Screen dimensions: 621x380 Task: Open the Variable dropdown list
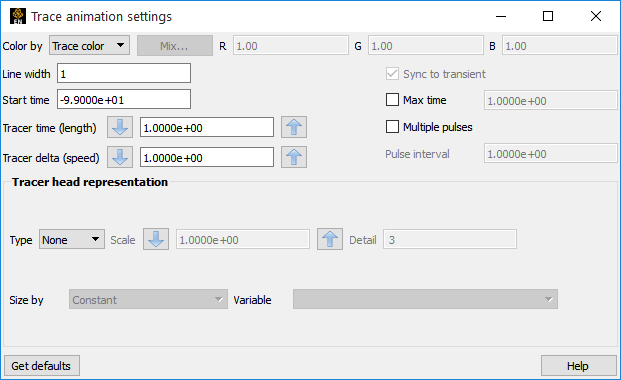coord(425,299)
